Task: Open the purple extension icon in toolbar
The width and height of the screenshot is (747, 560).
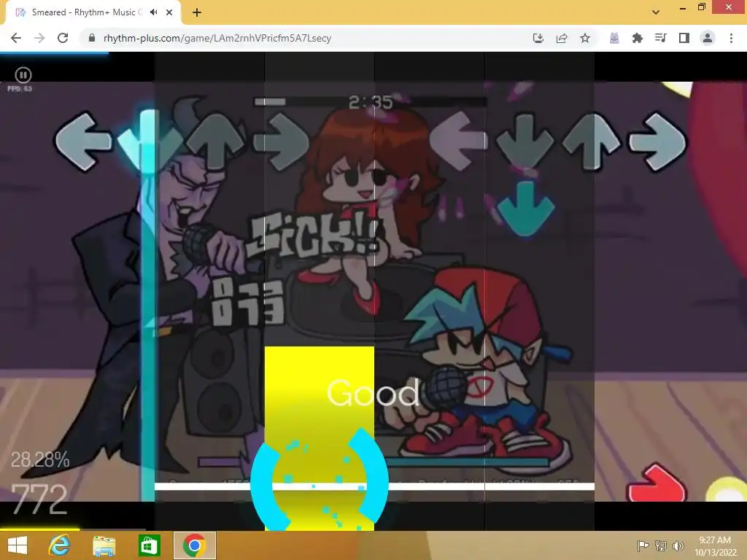Action: tap(614, 38)
